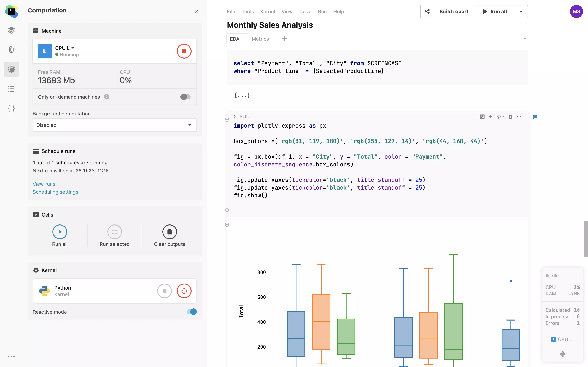Image resolution: width=588 pixels, height=367 pixels.
Task: Expand the CPU L machine selector
Action: click(65, 48)
